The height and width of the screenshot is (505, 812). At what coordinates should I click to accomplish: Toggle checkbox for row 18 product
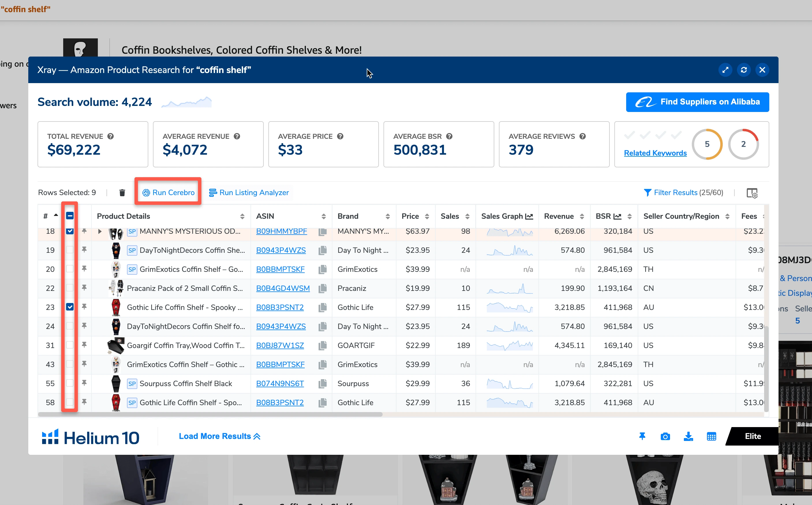point(70,231)
